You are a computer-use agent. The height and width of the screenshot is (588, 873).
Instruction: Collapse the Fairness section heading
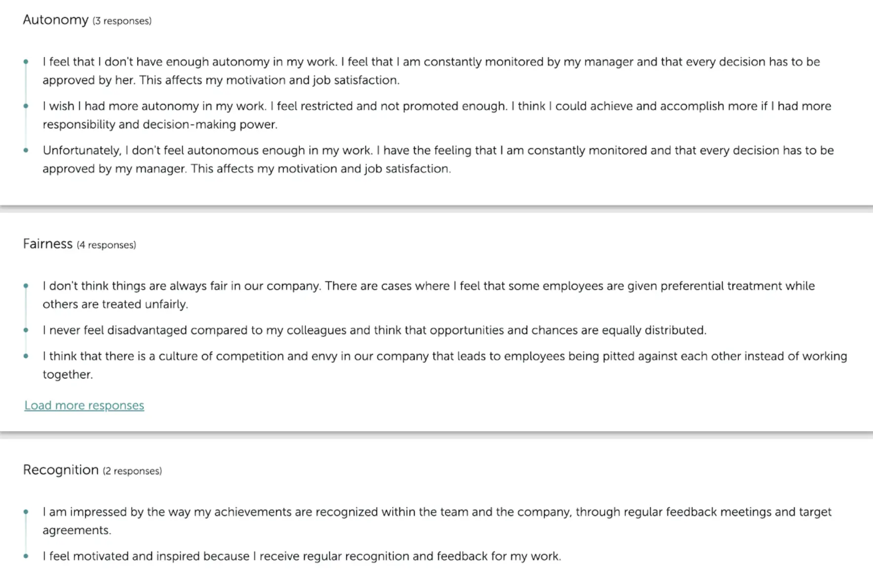click(47, 243)
